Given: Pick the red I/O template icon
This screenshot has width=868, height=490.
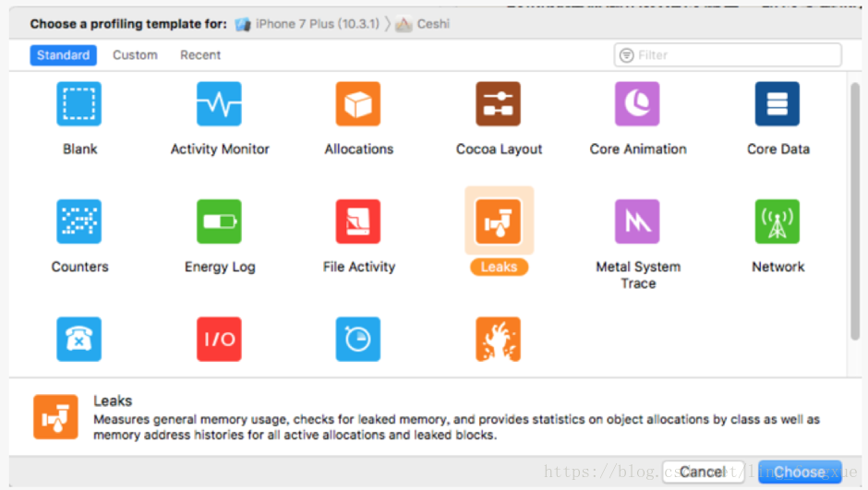Looking at the screenshot, I should click(219, 339).
